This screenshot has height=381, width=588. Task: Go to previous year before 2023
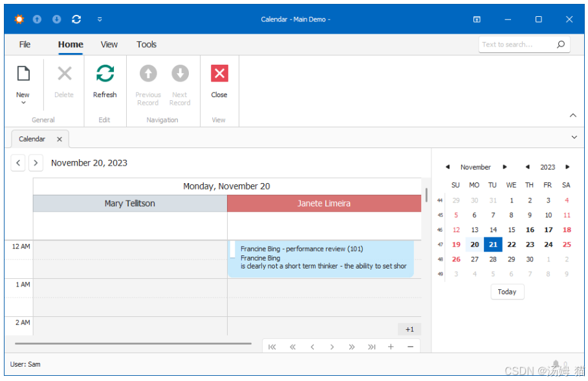[528, 167]
